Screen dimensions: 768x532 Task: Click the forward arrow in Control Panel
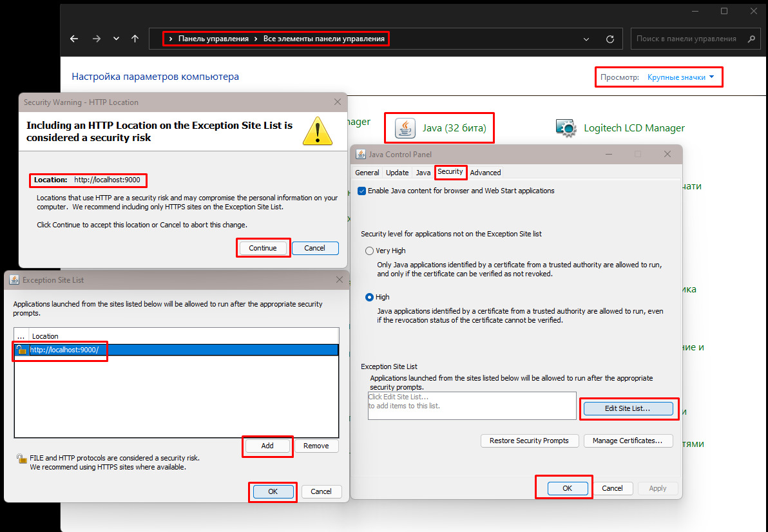[97, 39]
